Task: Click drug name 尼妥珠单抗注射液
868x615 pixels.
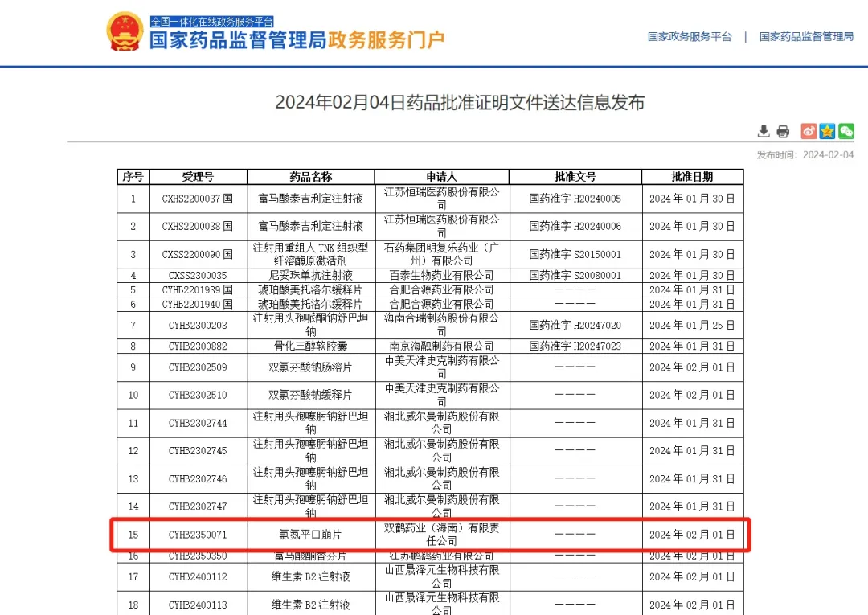Action: click(x=311, y=276)
